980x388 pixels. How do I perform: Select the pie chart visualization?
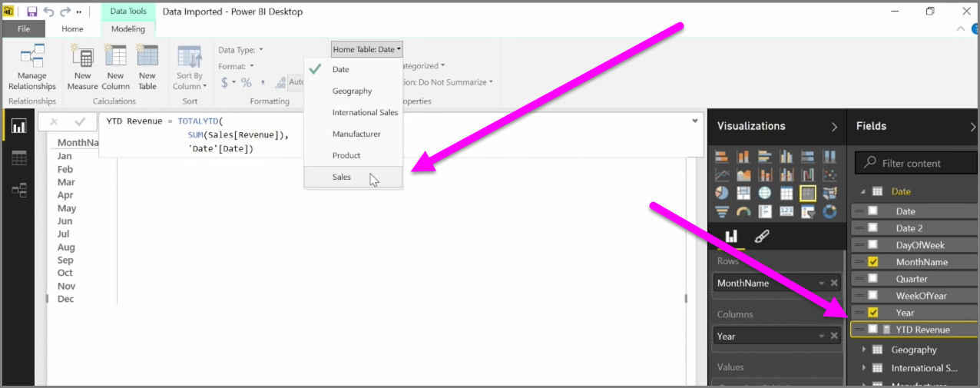(x=722, y=193)
